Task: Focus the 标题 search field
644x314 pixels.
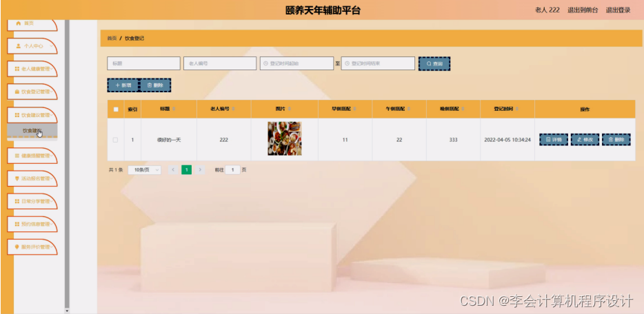Action: [x=143, y=63]
